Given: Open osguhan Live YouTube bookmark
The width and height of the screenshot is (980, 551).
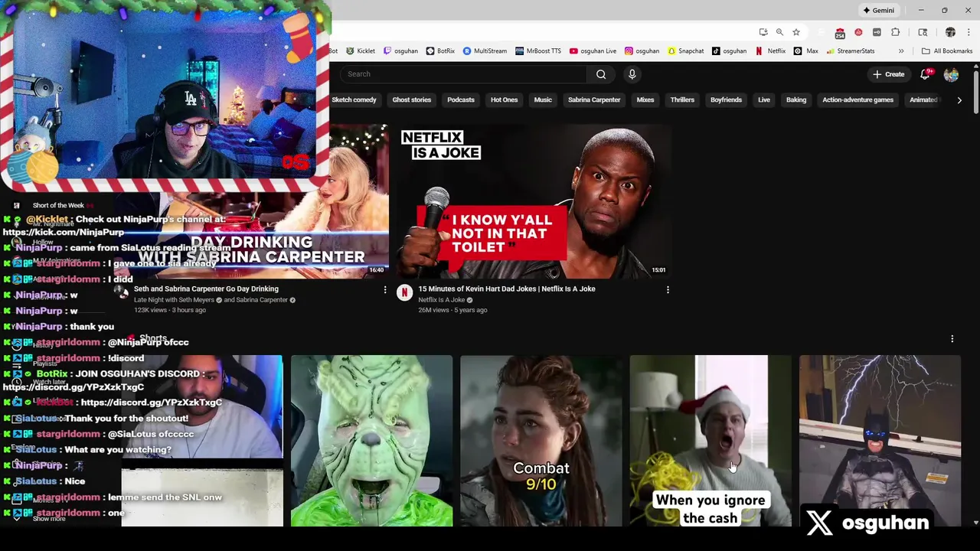Looking at the screenshot, I should tap(593, 51).
